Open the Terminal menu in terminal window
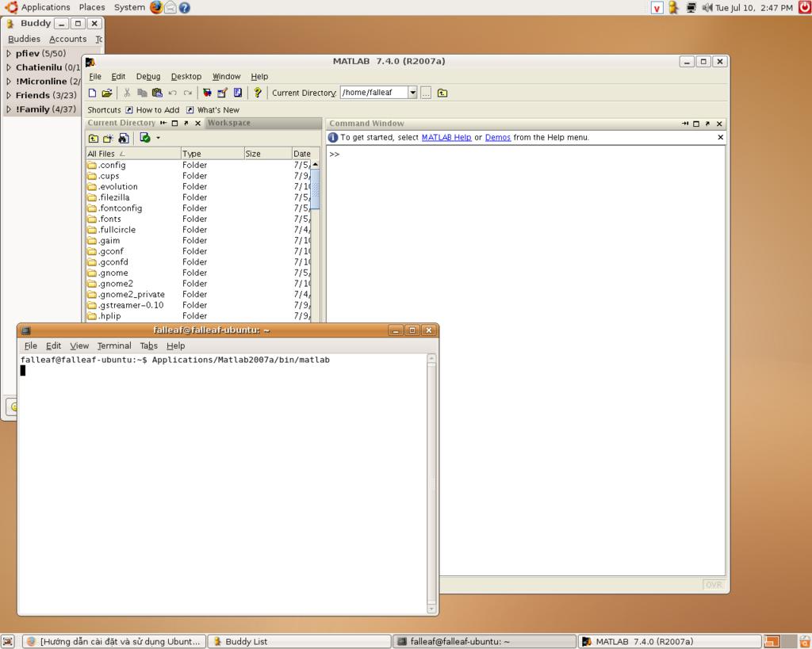The image size is (812, 649). click(113, 345)
